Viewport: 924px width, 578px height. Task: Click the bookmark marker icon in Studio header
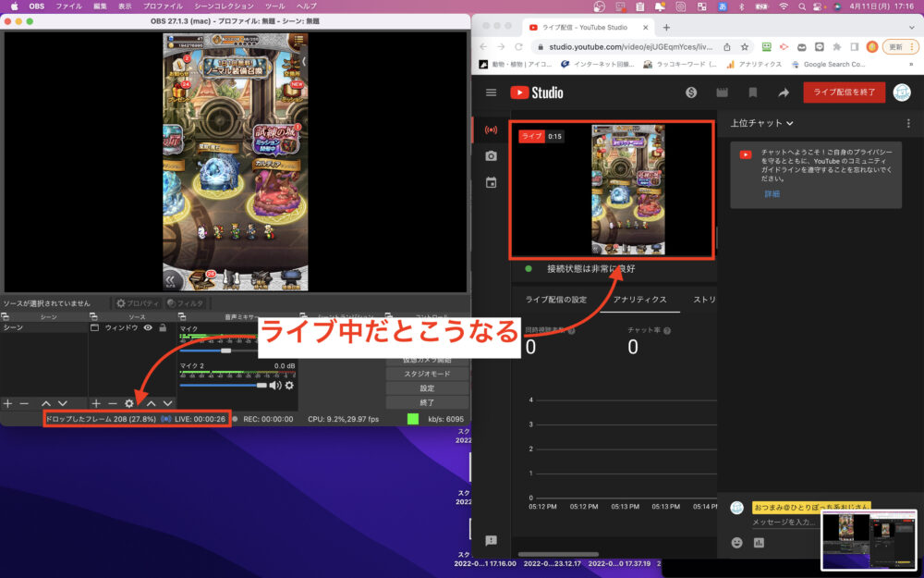(x=752, y=92)
